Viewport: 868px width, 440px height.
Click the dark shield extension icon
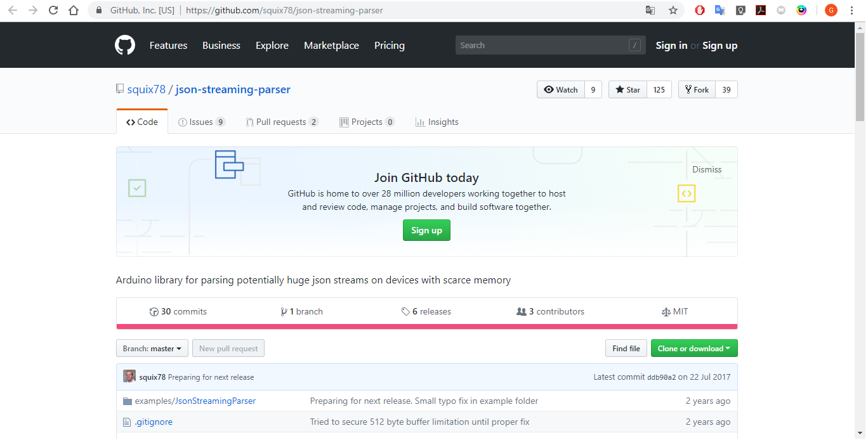click(x=740, y=10)
